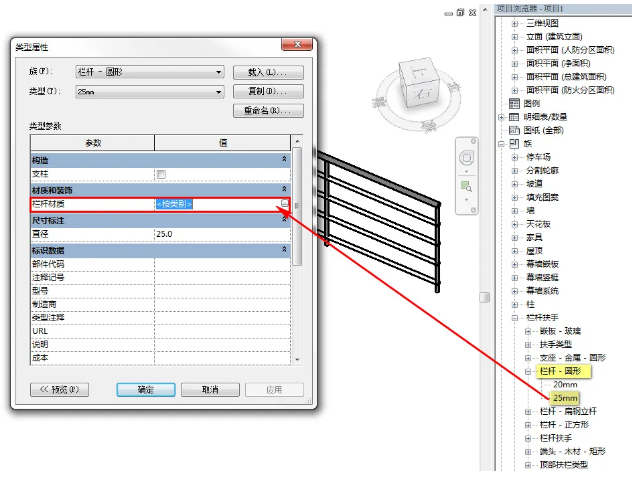Viewport: 632px width, 483px height.
Task: Toggle the 支柱 checkbox
Action: pos(161,175)
